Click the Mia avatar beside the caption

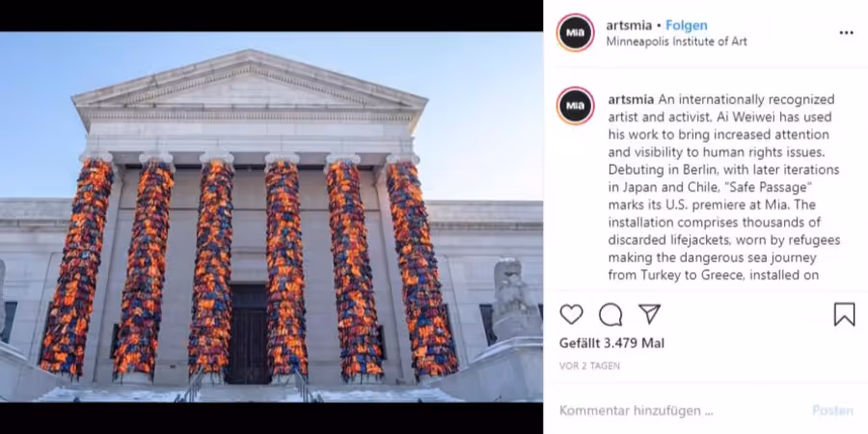coord(575,105)
